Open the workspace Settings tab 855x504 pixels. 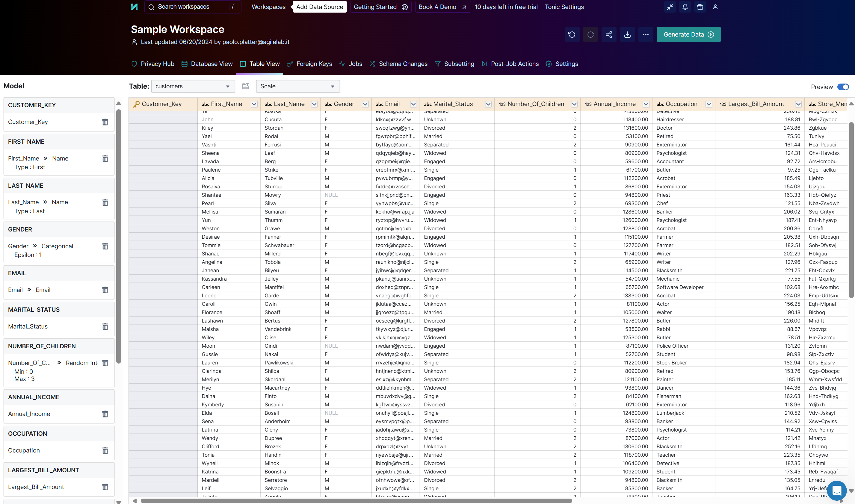[x=562, y=64]
